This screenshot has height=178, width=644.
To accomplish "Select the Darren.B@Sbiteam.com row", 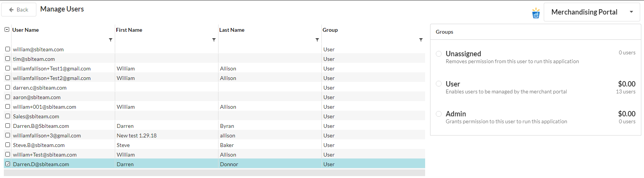I will point(214,126).
